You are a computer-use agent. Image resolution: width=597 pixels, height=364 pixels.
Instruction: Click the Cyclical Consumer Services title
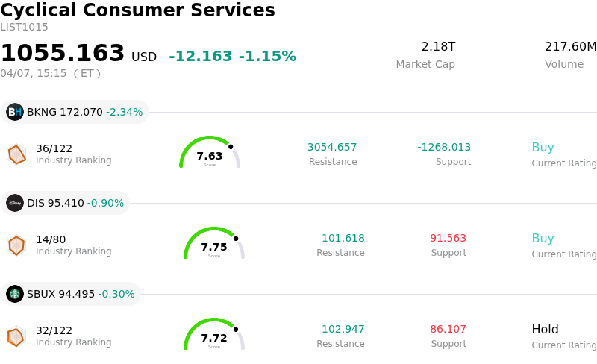pyautogui.click(x=137, y=10)
